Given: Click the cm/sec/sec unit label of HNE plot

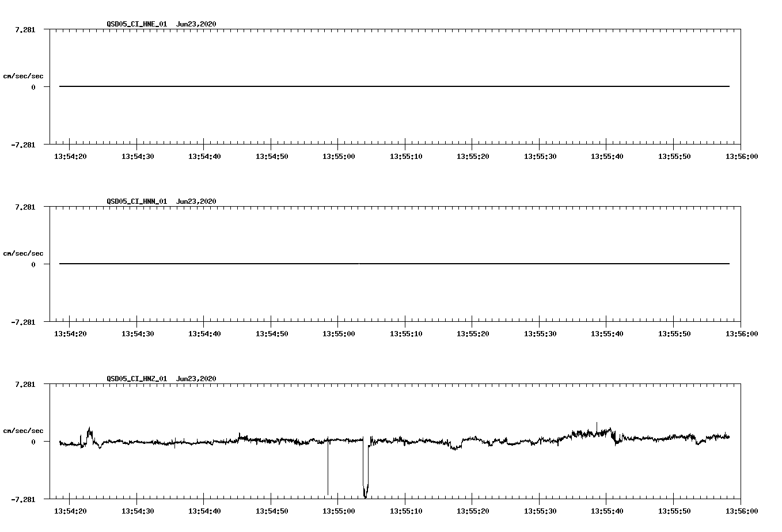Looking at the screenshot, I should 23,76.
